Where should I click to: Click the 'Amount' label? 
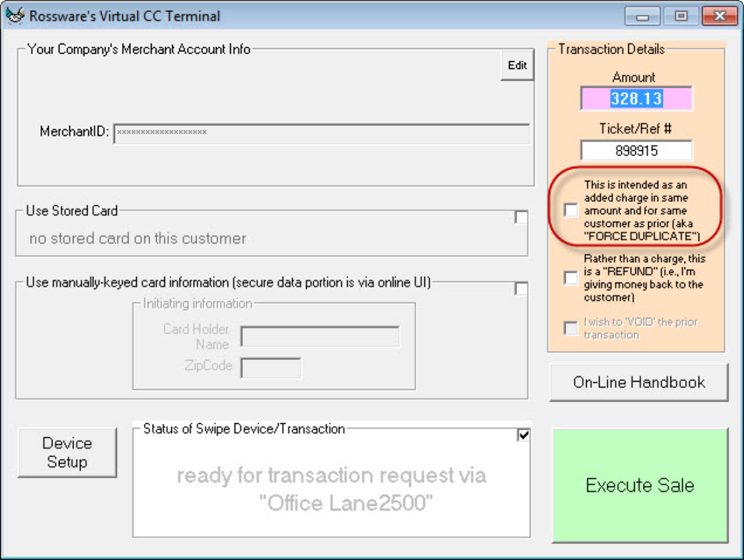pos(633,77)
